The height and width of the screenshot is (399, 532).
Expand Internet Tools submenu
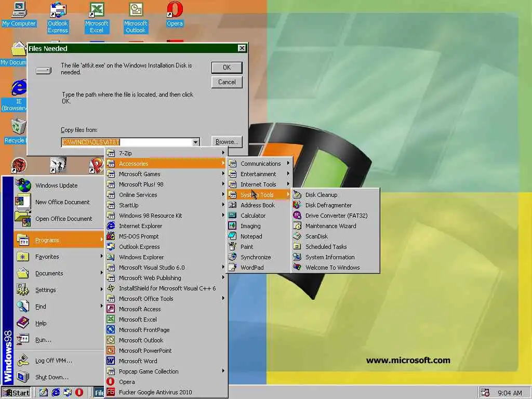click(260, 184)
